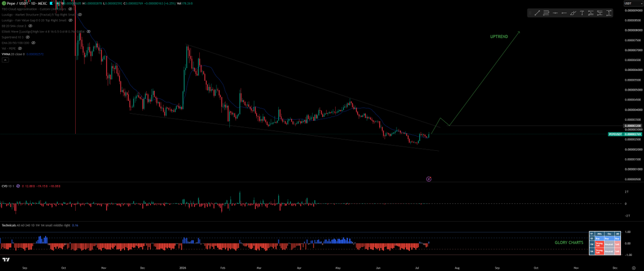The width and height of the screenshot is (644, 271).
Task: Click the lightning event marker on chart
Action: 429,179
